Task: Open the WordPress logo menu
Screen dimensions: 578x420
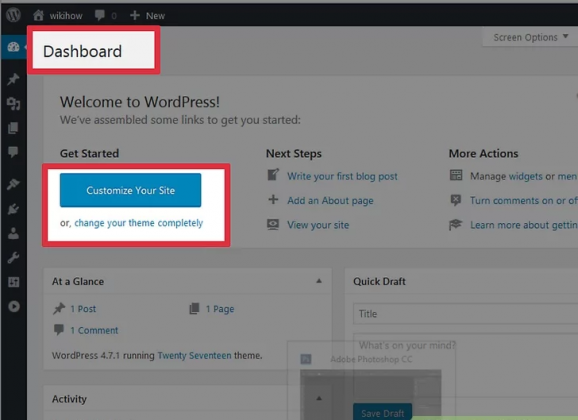Action: (x=13, y=15)
